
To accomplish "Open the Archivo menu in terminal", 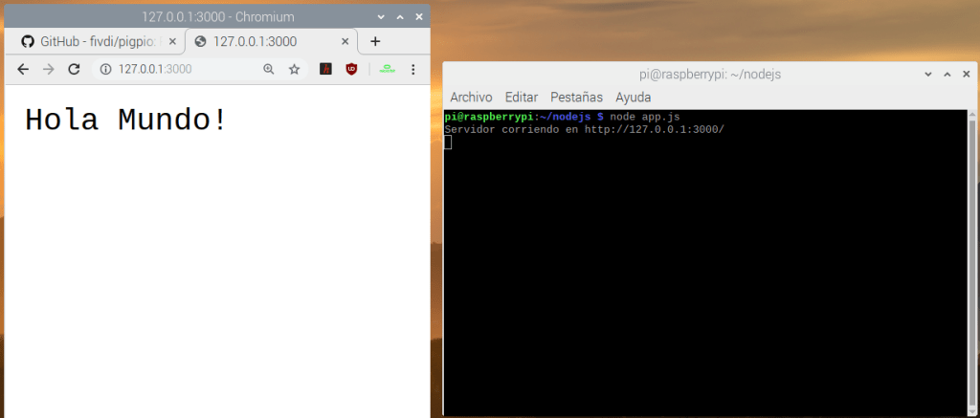I will tap(471, 97).
